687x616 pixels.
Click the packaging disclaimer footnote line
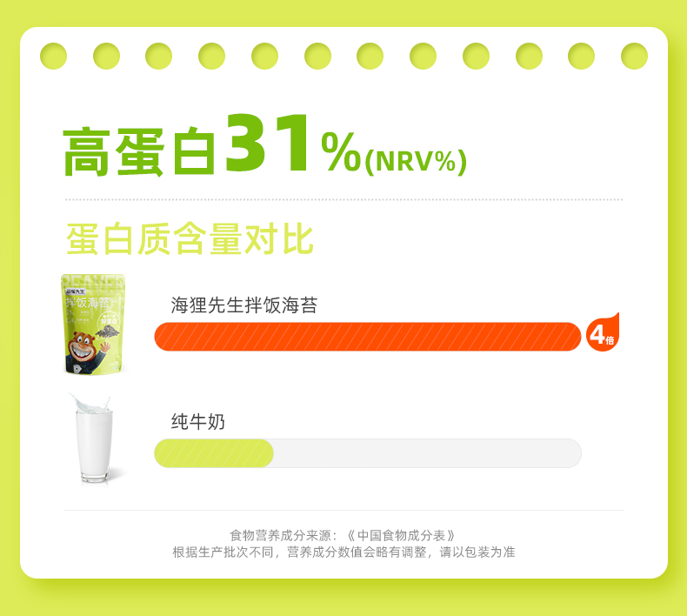[x=343, y=552]
